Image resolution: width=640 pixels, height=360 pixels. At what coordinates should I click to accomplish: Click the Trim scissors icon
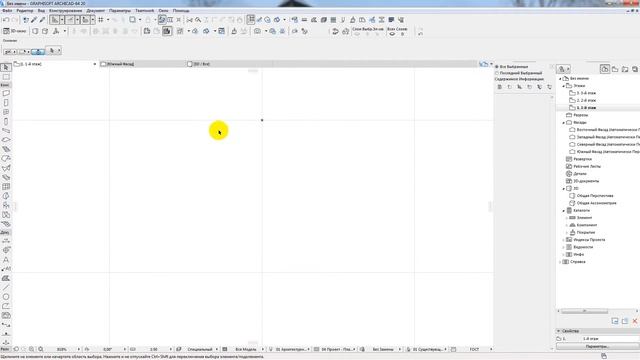tap(189, 20)
